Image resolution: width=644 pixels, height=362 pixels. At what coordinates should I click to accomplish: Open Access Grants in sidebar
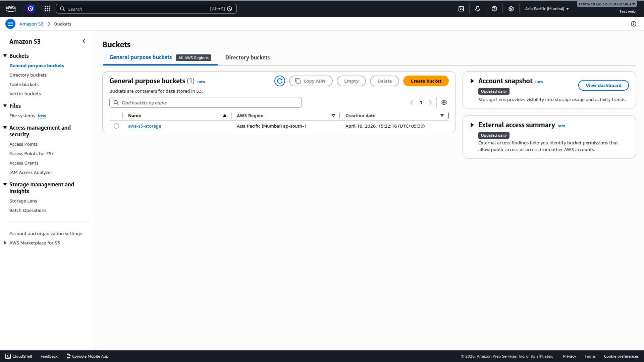tap(24, 163)
